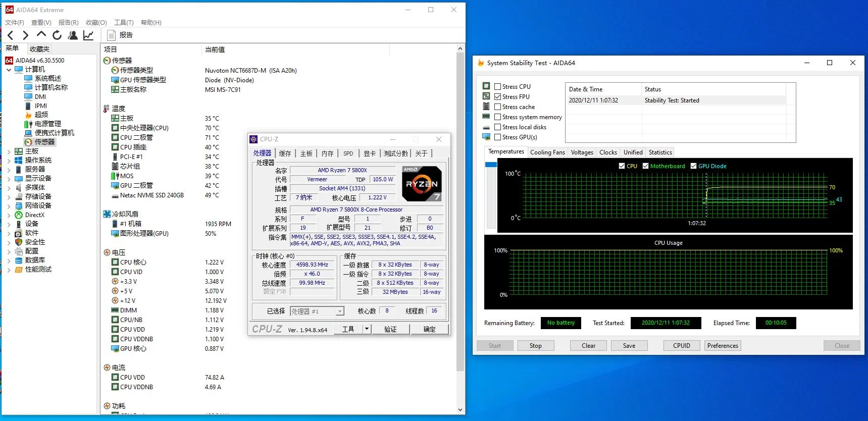Open the 工具(T) menu in AIDA64
868x421 pixels.
[124, 22]
